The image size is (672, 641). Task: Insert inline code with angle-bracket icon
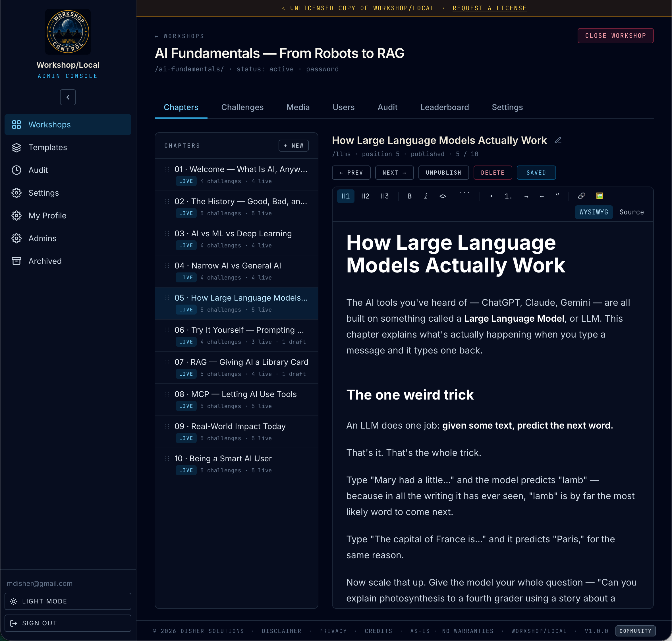[x=443, y=196]
